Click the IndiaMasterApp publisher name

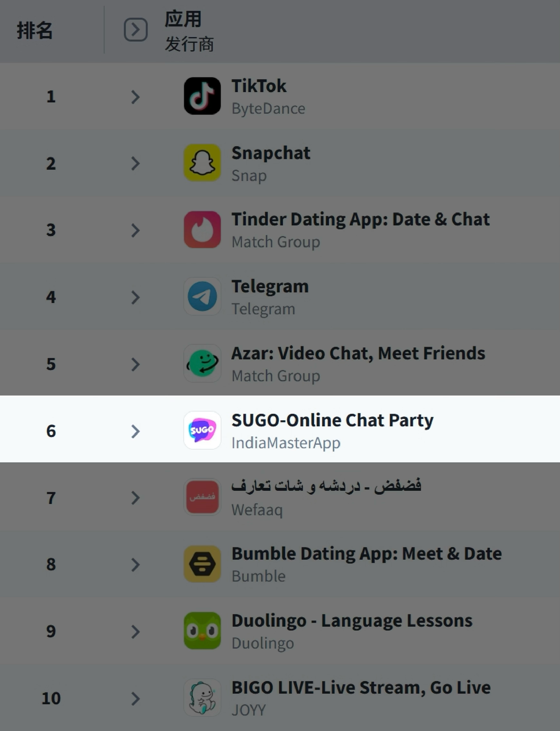click(286, 443)
